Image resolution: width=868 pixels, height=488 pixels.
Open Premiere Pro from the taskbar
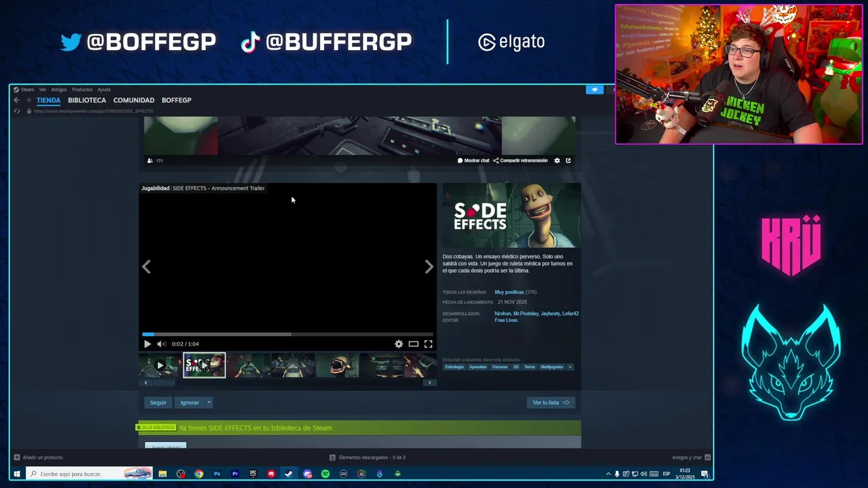coord(235,474)
